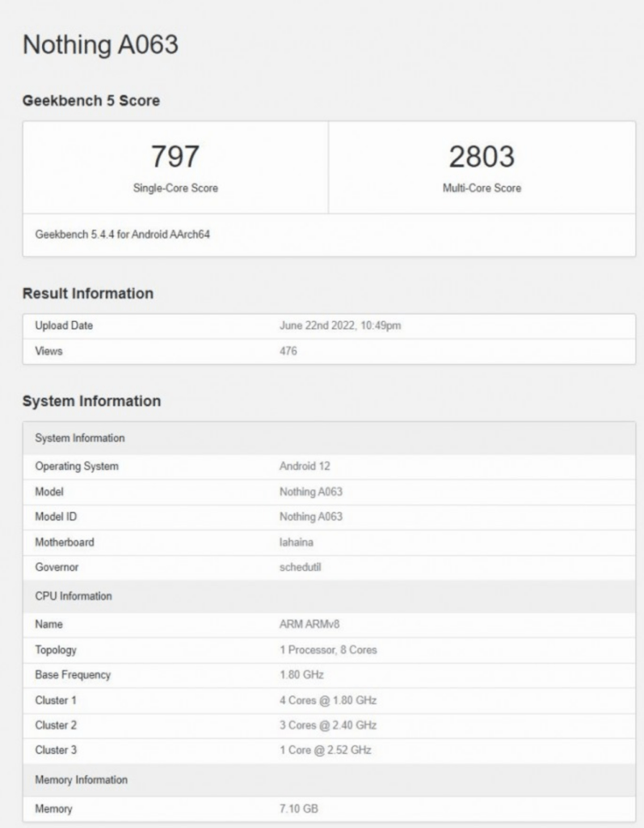This screenshot has height=828, width=644.
Task: Click the schedutil governor value
Action: 301,568
